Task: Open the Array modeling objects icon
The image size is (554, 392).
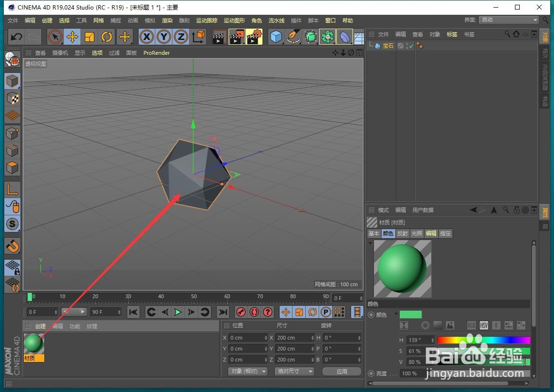Action: 328,37
